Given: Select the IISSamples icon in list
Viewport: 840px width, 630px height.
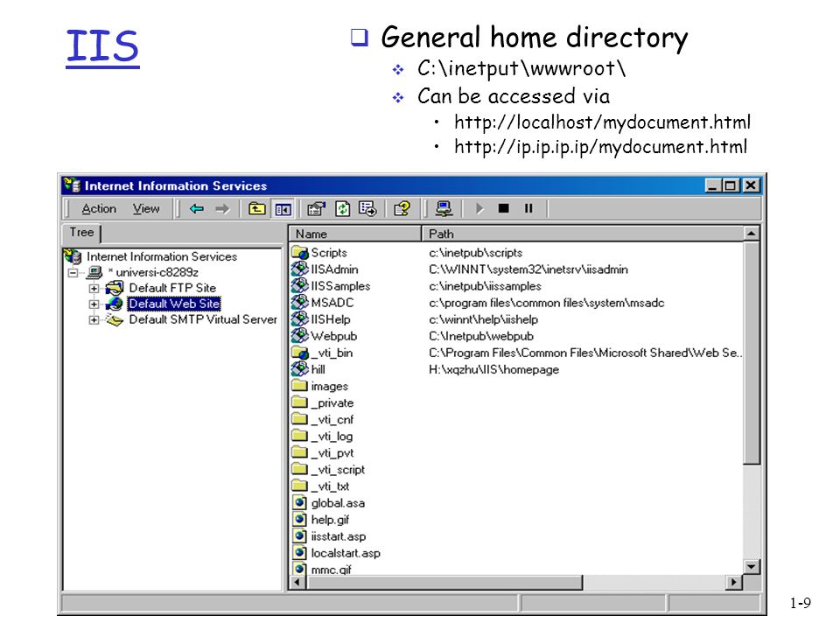Looking at the screenshot, I should (x=300, y=285).
